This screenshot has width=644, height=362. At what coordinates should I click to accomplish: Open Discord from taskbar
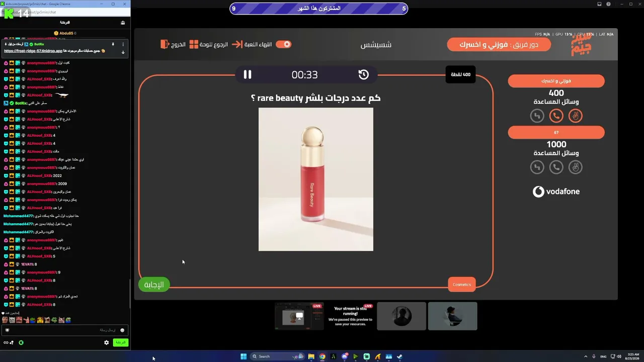(345, 356)
